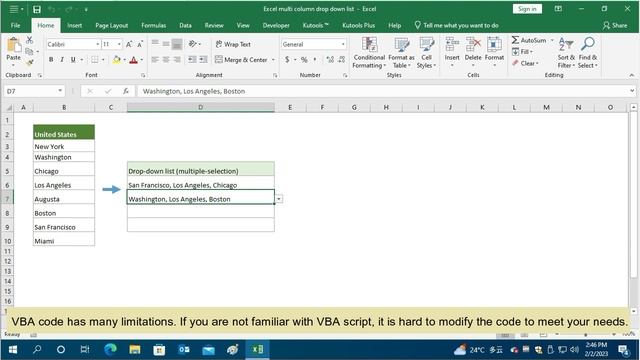Apply the red Font Color
The image size is (640, 360).
coord(133,60)
